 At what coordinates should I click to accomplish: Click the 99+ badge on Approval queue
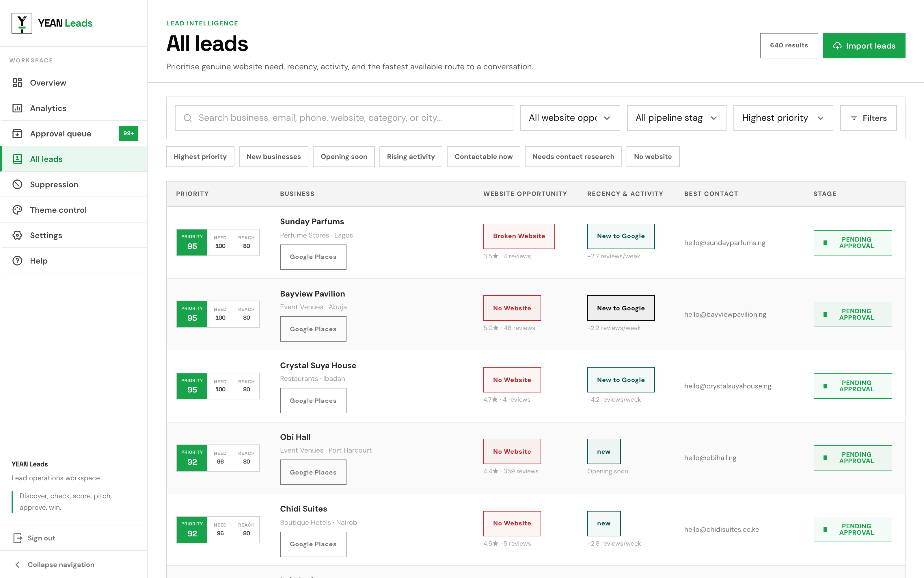[128, 134]
